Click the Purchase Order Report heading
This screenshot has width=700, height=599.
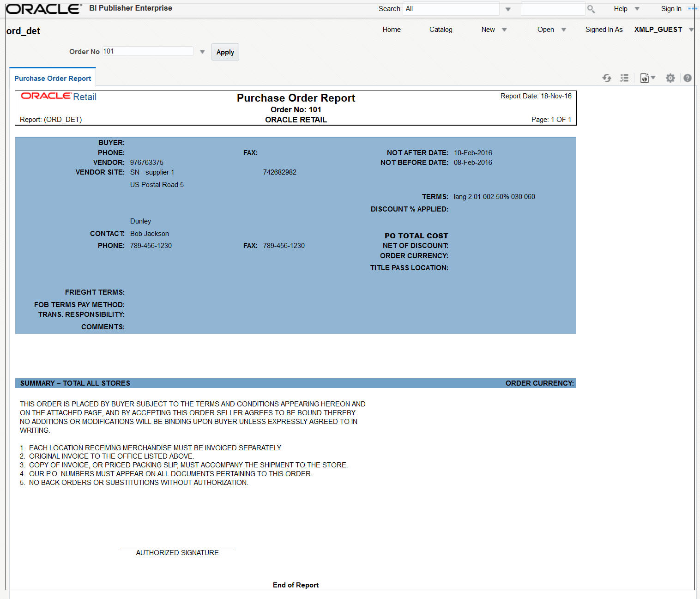296,98
